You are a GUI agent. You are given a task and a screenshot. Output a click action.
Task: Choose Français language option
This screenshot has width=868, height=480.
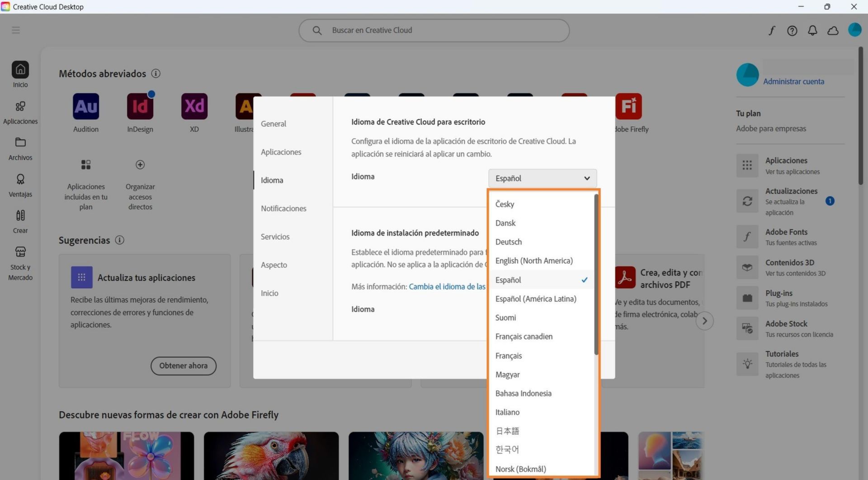pyautogui.click(x=542, y=356)
